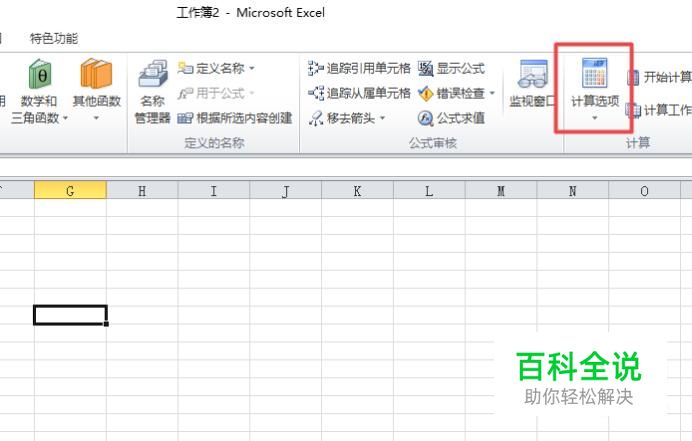Select column K header

pyautogui.click(x=357, y=191)
